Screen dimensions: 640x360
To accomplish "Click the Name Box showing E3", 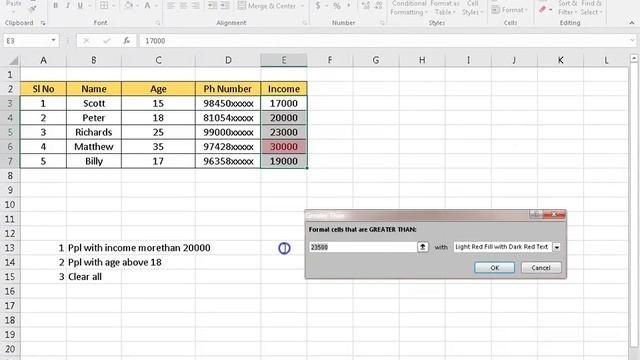I will [27, 40].
